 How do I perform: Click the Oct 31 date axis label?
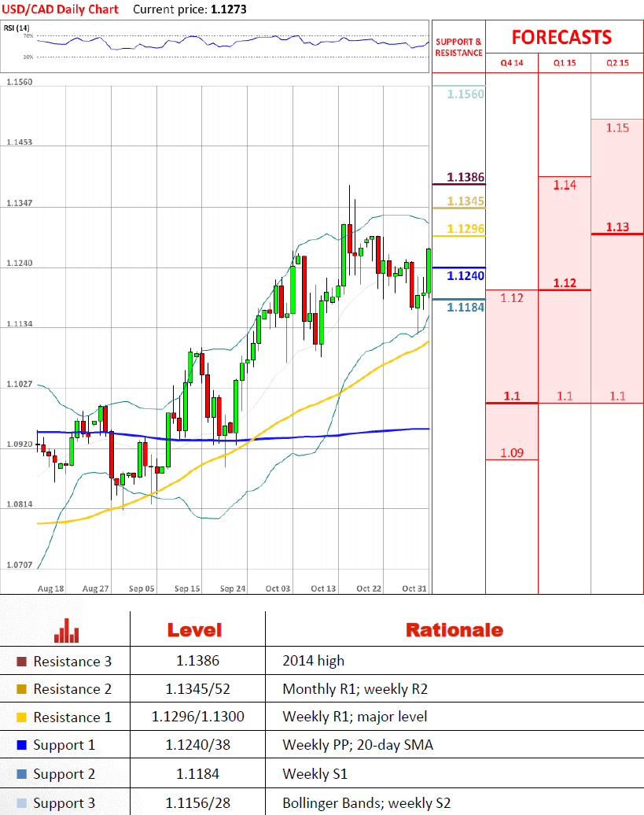coord(414,588)
